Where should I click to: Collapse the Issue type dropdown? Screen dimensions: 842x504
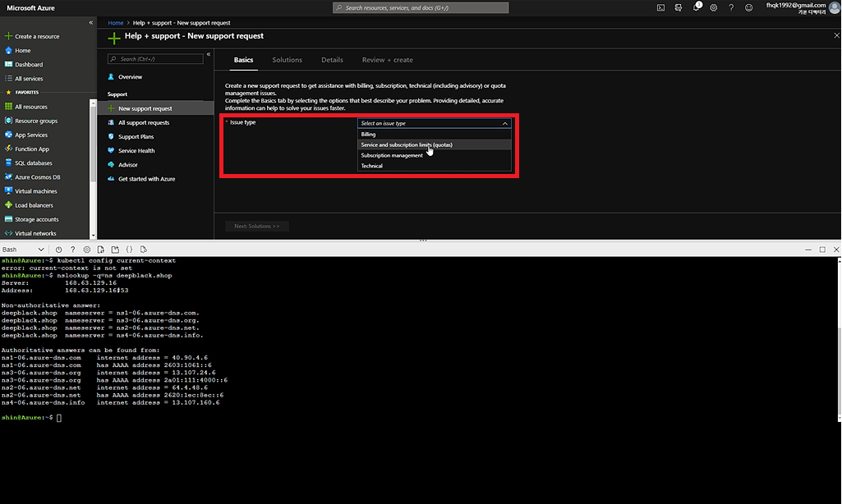(x=504, y=123)
